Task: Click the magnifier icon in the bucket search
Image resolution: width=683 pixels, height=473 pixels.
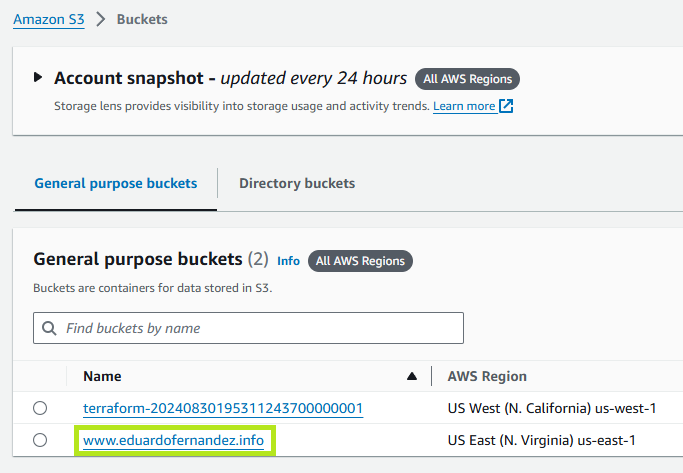Action: [49, 328]
